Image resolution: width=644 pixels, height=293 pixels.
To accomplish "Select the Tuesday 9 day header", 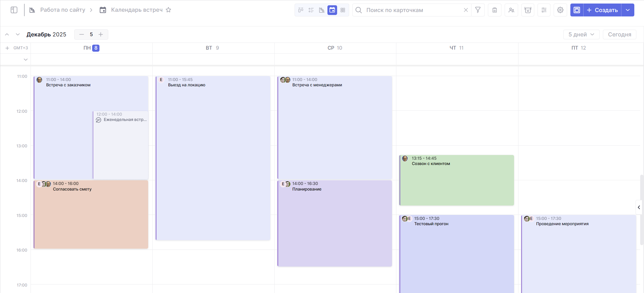I will [x=212, y=48].
